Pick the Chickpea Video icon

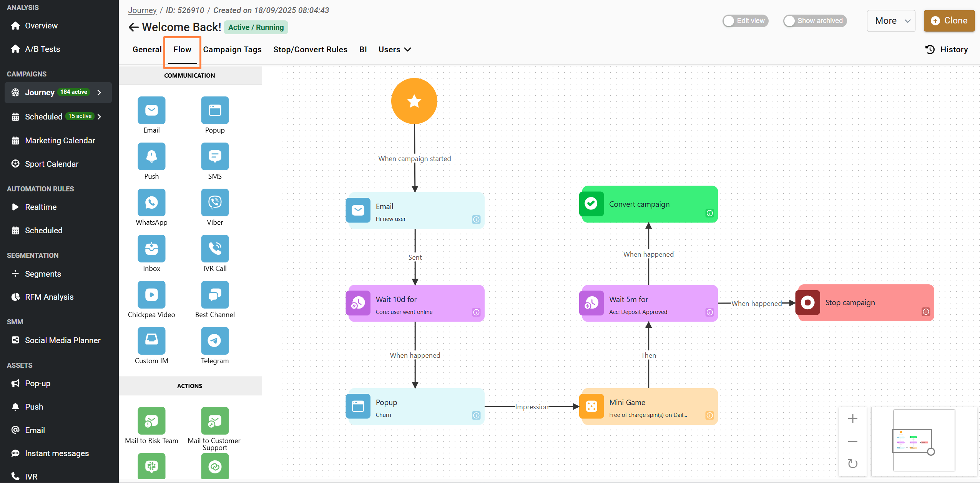(x=151, y=295)
